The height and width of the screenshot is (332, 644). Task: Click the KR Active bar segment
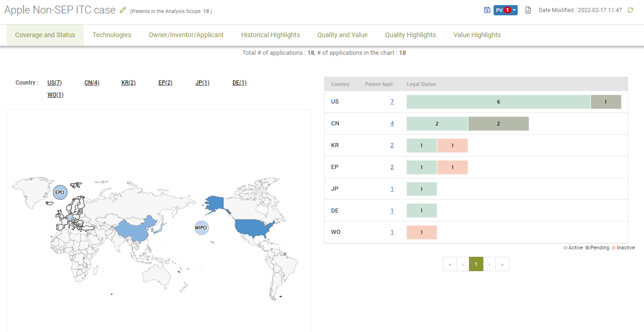[422, 145]
